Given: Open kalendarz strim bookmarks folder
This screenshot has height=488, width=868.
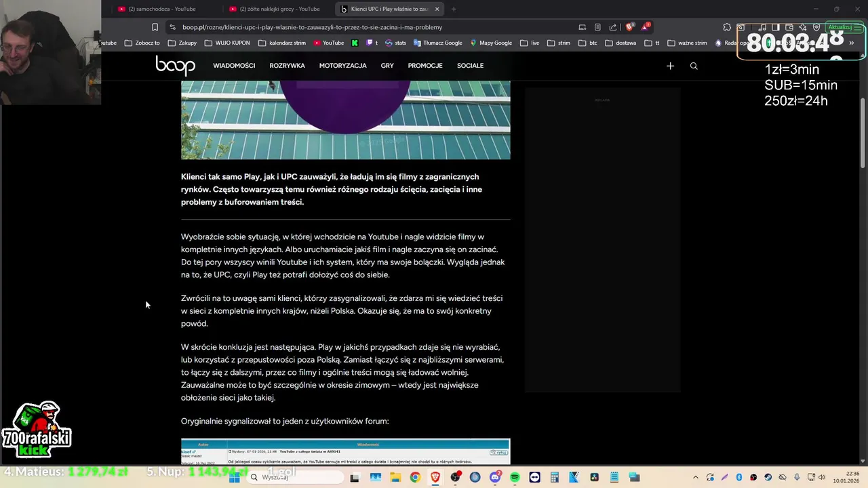Looking at the screenshot, I should pos(282,43).
